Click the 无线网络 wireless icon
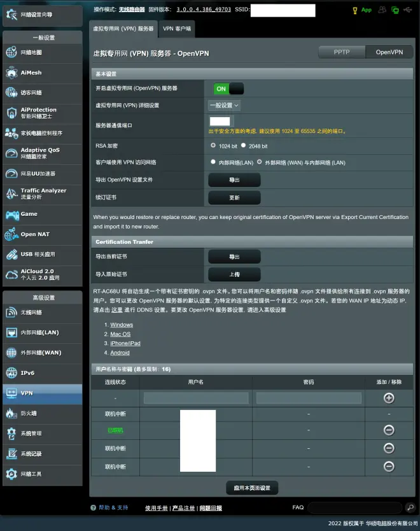Viewport: 420px width, 531px height. 11,312
